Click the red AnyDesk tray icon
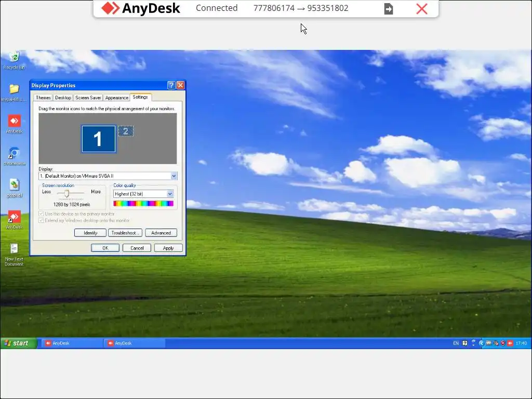Image resolution: width=532 pixels, height=399 pixels. (x=510, y=343)
